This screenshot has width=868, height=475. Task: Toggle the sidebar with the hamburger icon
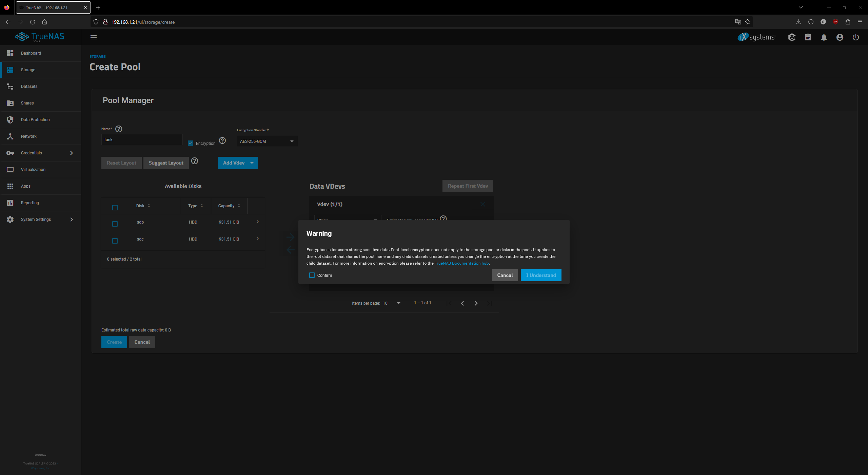point(94,37)
